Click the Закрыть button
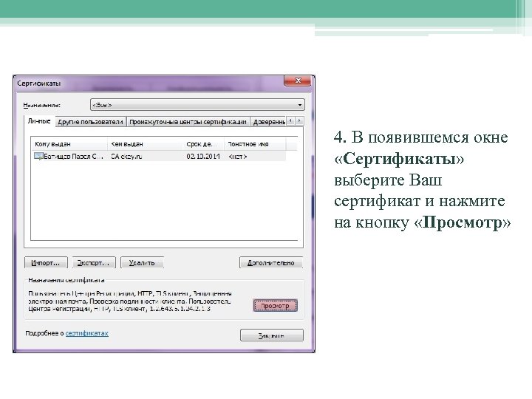This screenshot has height=399, width=532. tap(271, 335)
